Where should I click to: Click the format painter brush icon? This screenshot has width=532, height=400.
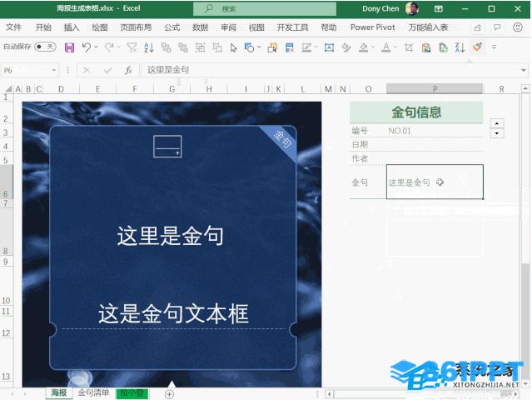point(477,47)
